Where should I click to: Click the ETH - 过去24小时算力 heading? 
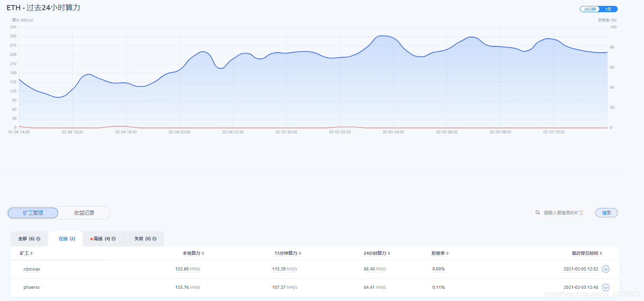pyautogui.click(x=43, y=8)
